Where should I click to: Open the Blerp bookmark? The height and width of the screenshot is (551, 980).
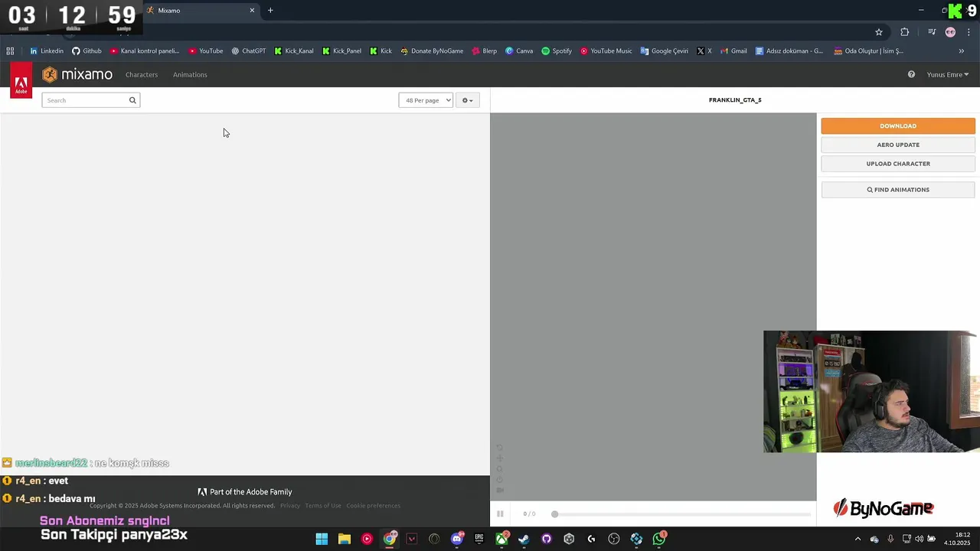(x=485, y=51)
